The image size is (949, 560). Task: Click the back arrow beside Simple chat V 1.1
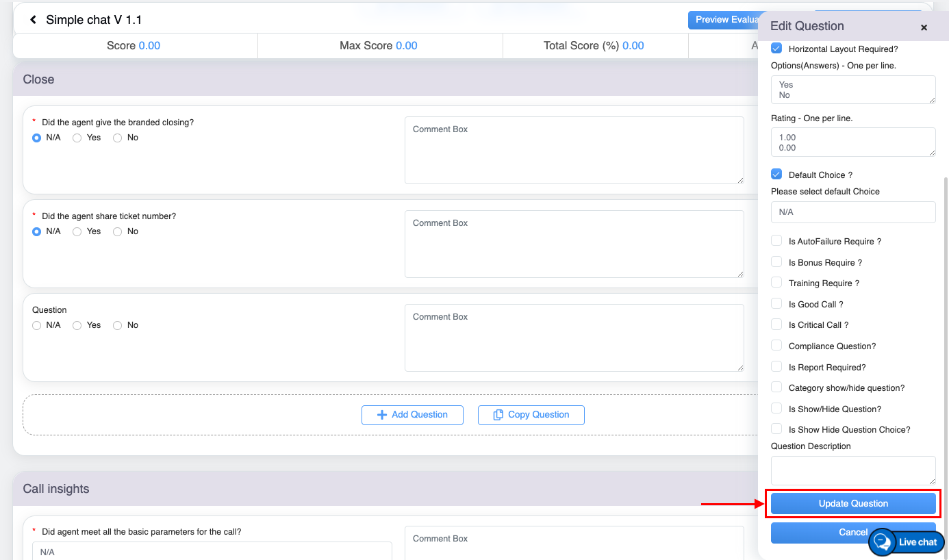coord(33,21)
